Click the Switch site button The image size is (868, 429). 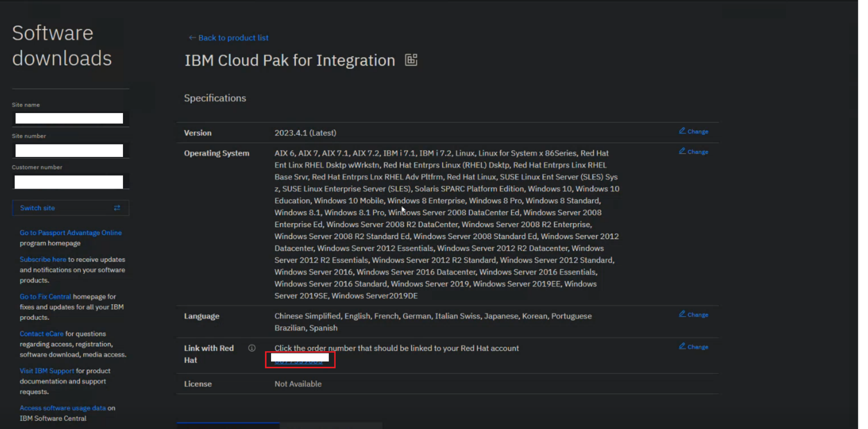(71, 208)
